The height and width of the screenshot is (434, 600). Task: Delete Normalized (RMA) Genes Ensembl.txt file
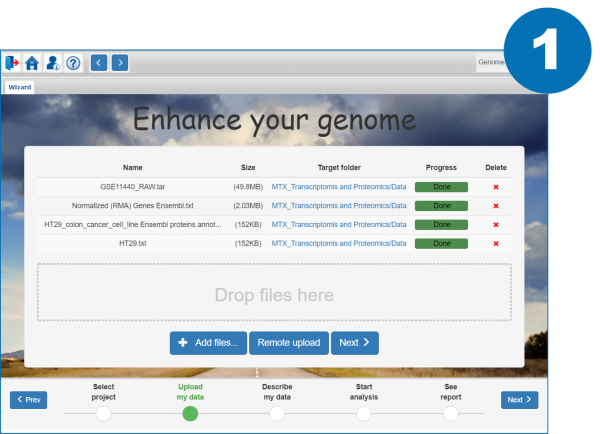click(496, 205)
